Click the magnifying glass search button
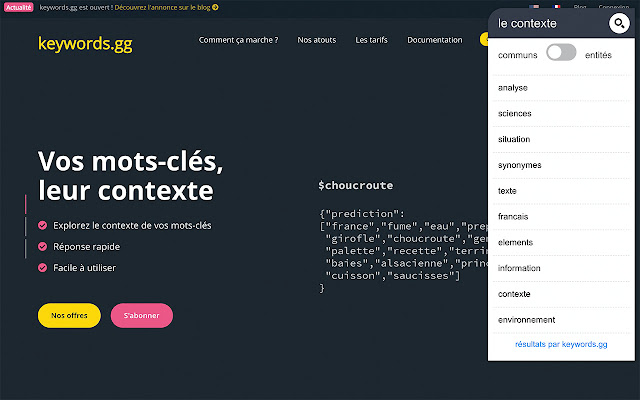 (x=619, y=23)
